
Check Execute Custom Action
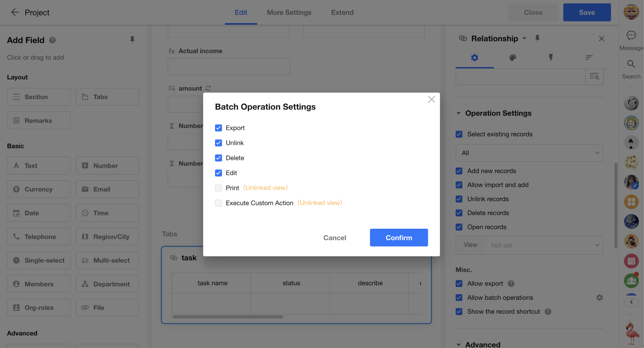pyautogui.click(x=218, y=203)
